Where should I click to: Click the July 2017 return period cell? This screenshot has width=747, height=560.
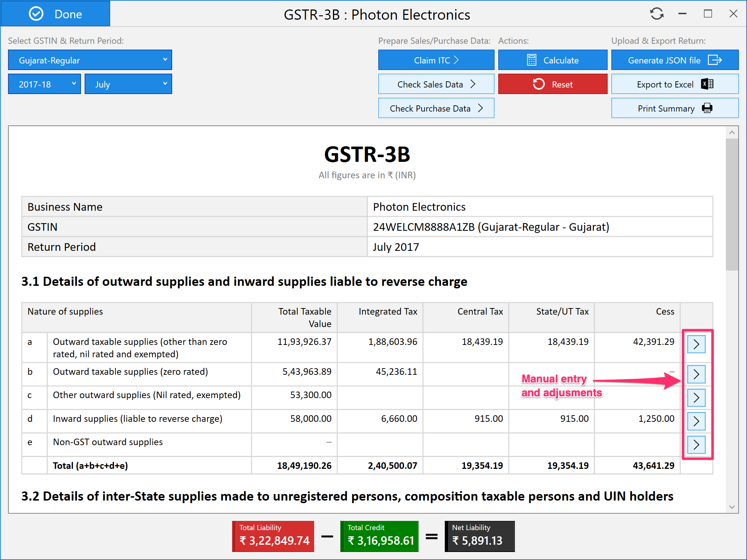click(x=540, y=247)
